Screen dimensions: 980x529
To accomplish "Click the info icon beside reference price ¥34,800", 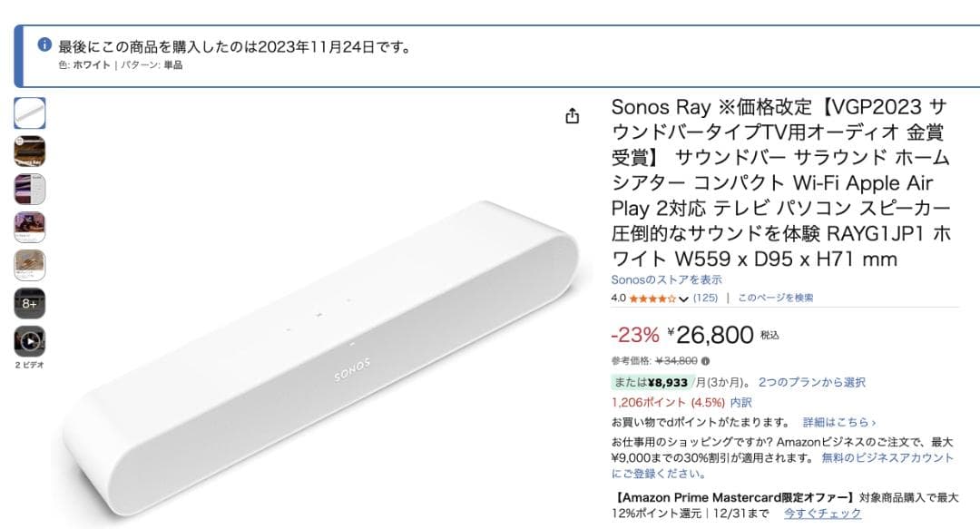I will pos(706,360).
